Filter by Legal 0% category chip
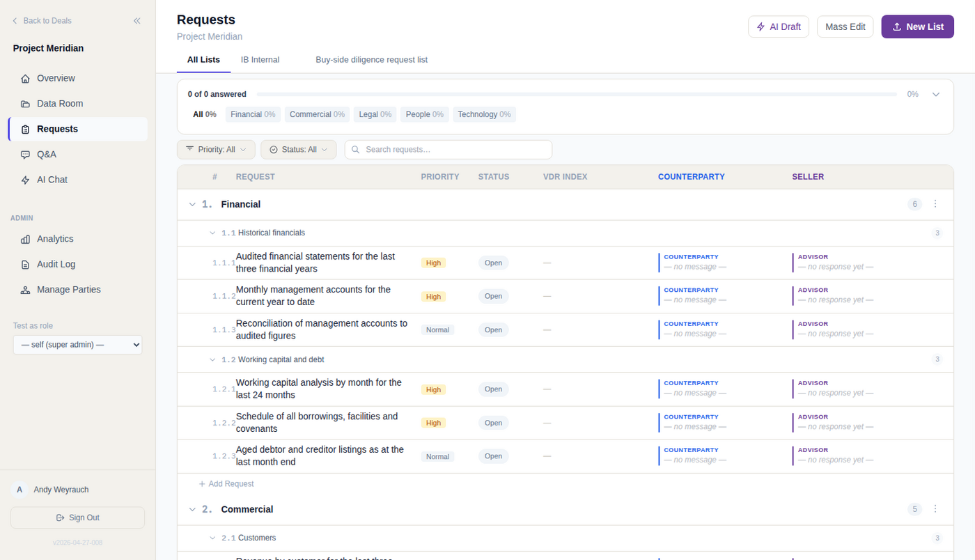 click(375, 114)
